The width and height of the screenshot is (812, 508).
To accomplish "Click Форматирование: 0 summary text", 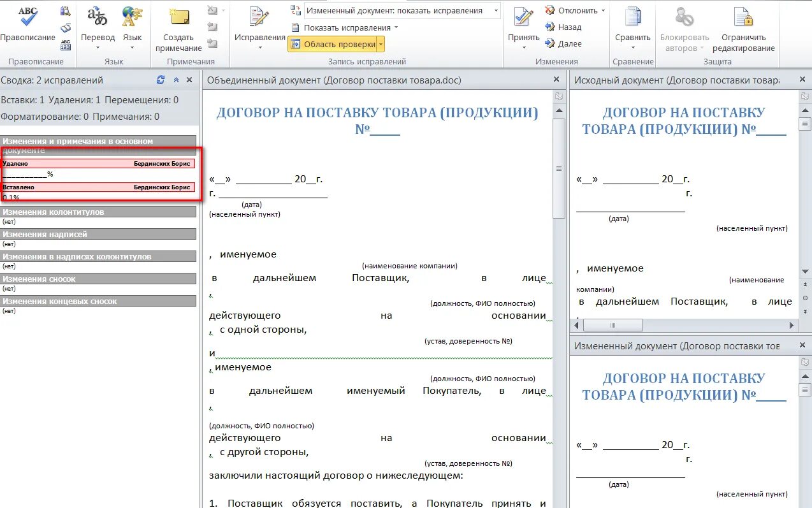I will pos(44,117).
